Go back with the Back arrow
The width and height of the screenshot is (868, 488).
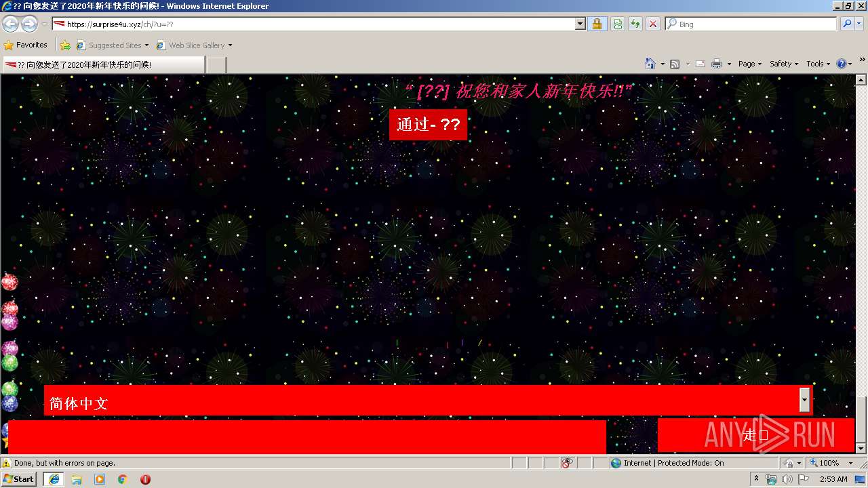(x=11, y=24)
